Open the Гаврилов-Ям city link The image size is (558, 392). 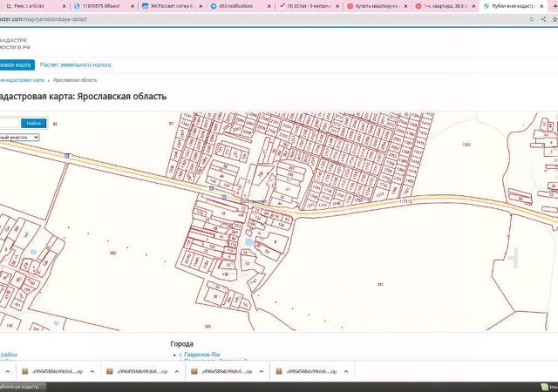pos(201,355)
